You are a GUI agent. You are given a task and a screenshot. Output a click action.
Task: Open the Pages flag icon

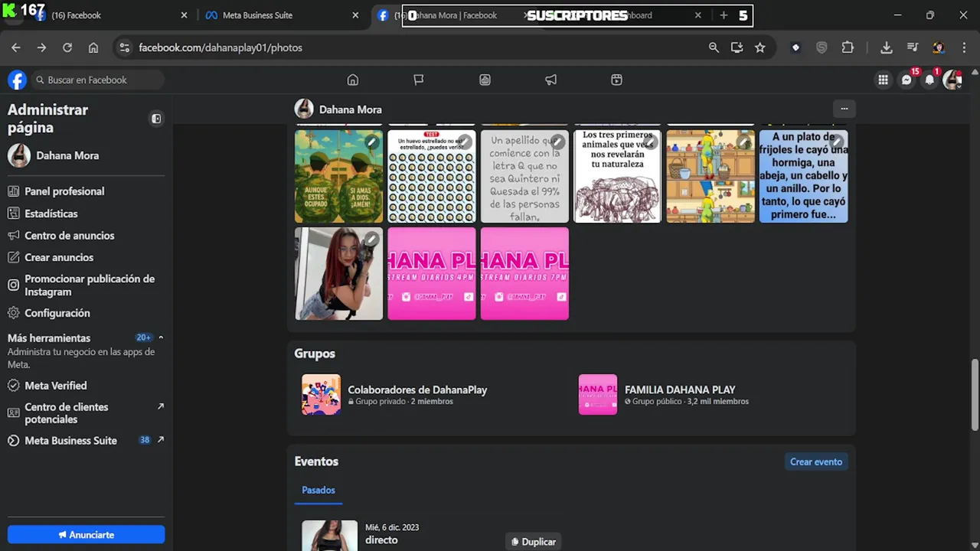tap(419, 80)
